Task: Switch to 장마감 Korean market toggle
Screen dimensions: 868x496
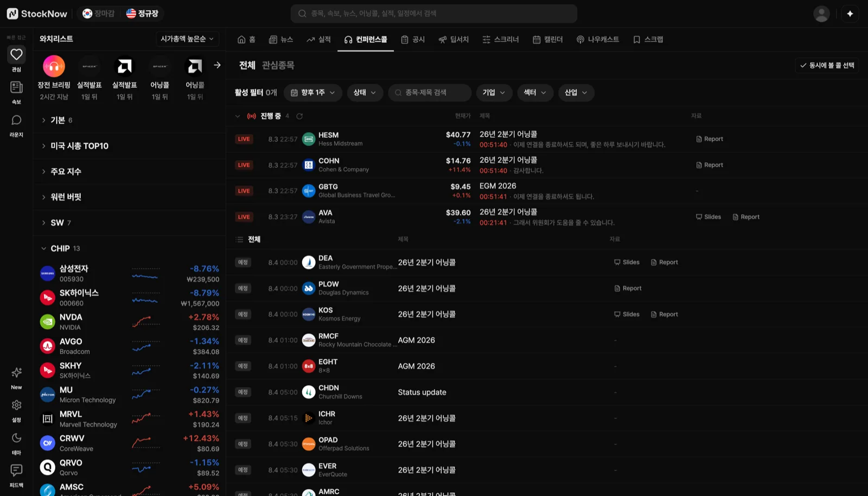Action: [99, 14]
